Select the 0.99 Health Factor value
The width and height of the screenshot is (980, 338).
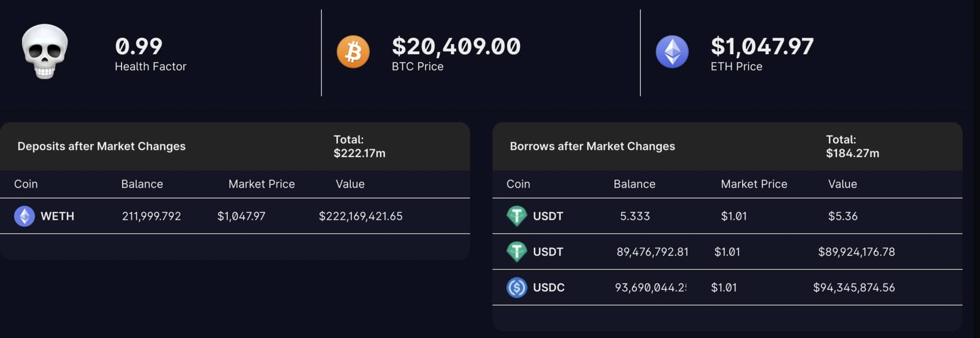click(x=139, y=46)
